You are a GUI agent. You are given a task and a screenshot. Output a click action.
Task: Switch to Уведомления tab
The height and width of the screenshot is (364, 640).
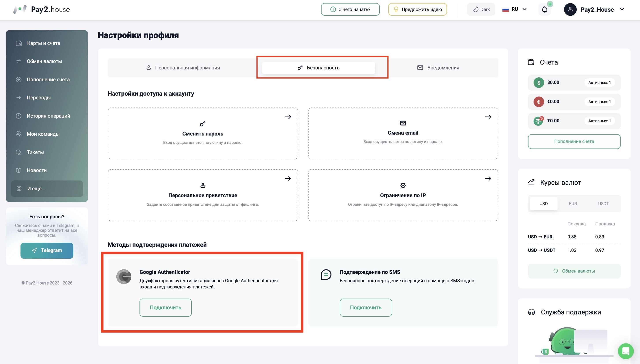(x=438, y=68)
